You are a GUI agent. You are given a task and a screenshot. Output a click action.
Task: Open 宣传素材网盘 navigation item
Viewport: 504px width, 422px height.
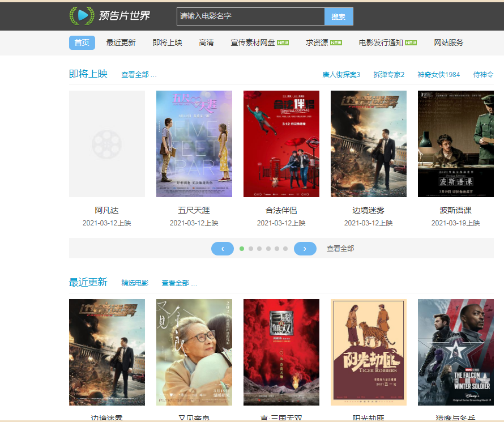click(253, 42)
